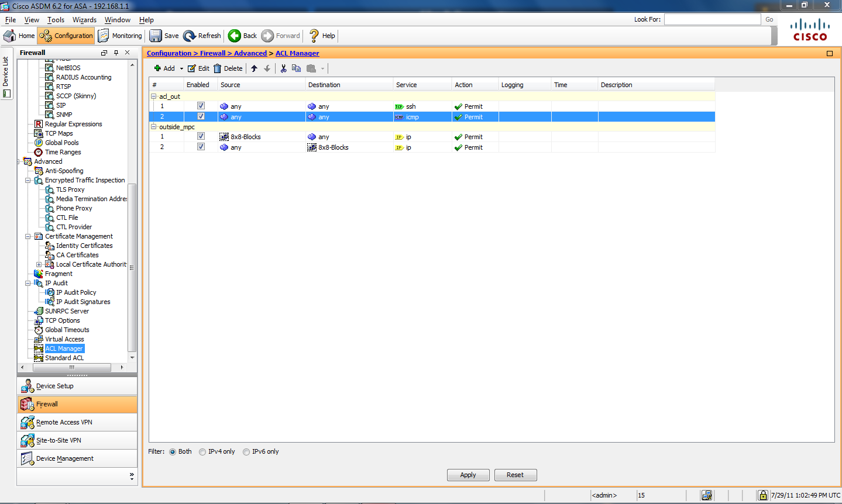Edit the selected rule pencil icon
842x504 pixels.
point(191,68)
